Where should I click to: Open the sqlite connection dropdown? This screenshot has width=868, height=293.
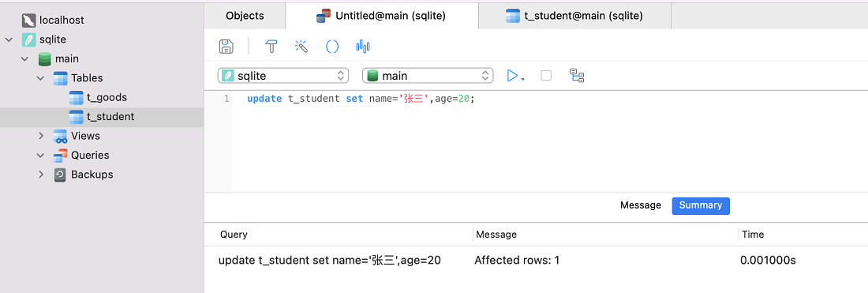pyautogui.click(x=283, y=76)
